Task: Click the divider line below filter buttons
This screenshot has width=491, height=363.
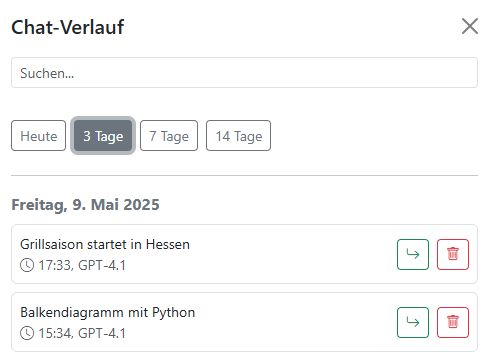Action: point(244,175)
